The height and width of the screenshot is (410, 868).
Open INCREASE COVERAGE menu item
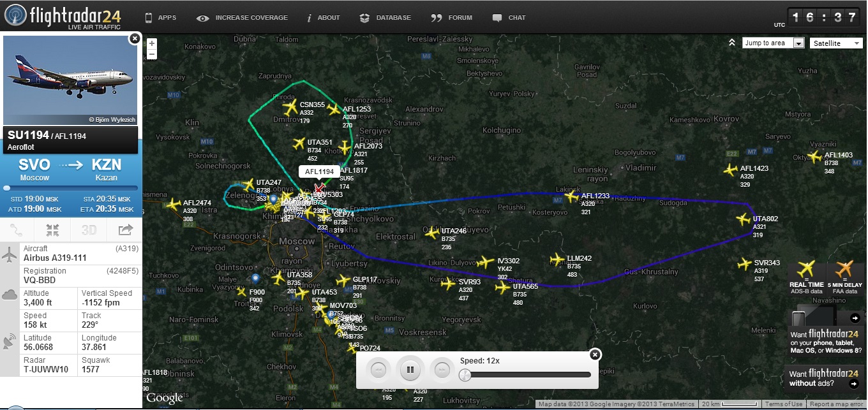(243, 18)
